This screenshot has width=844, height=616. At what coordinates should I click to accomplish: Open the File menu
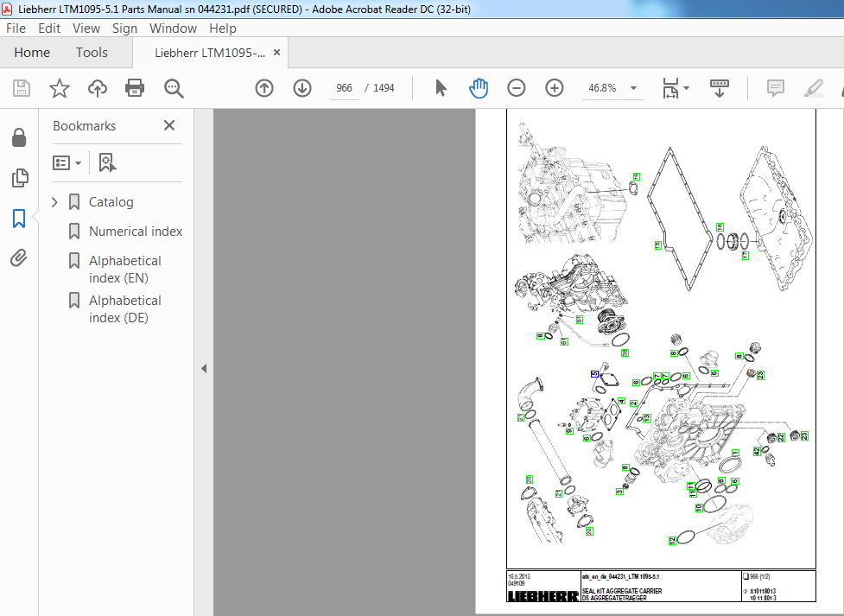coord(16,28)
